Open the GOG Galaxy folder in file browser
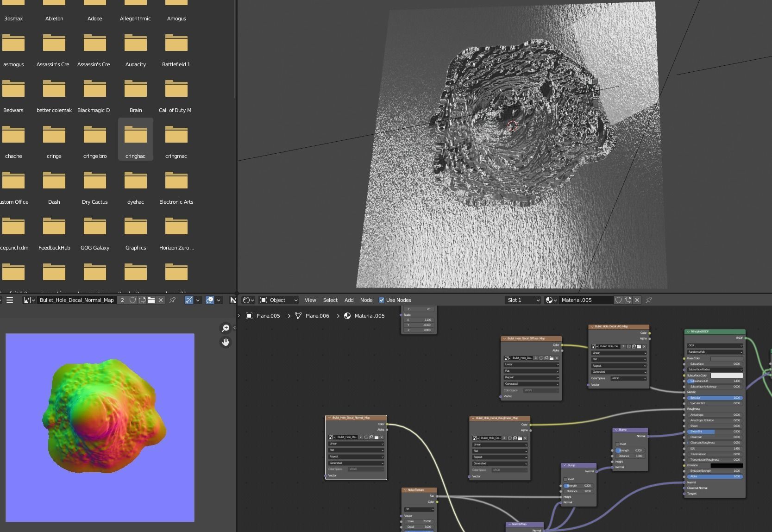Screen dimensions: 772x532 coord(95,232)
